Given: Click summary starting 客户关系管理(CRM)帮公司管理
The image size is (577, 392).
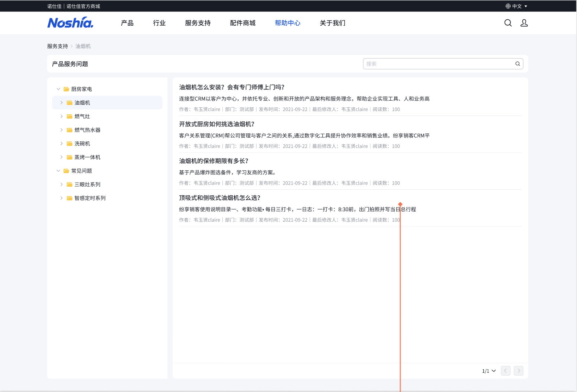Looking at the screenshot, I should 304,135.
